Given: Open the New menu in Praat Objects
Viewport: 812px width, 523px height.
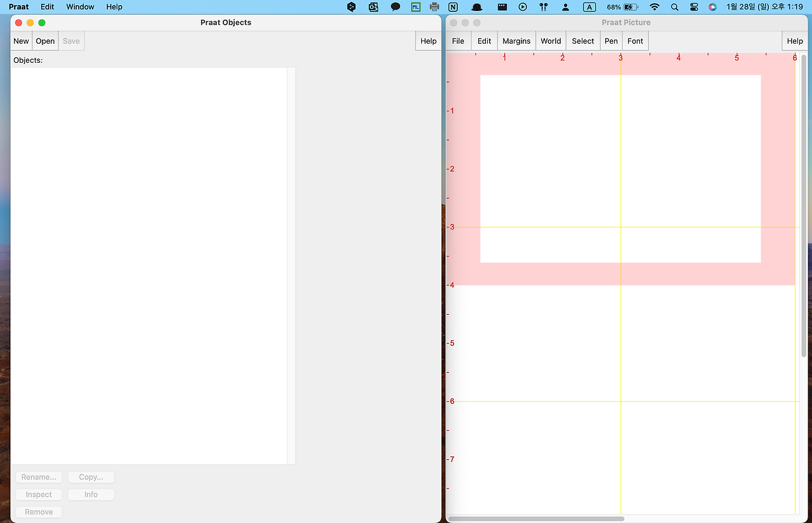Looking at the screenshot, I should click(21, 41).
